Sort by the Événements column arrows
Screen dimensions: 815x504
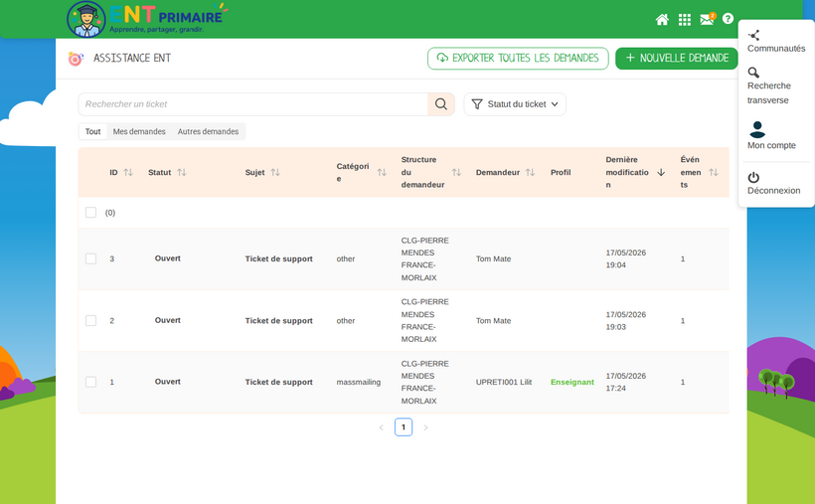coord(714,172)
